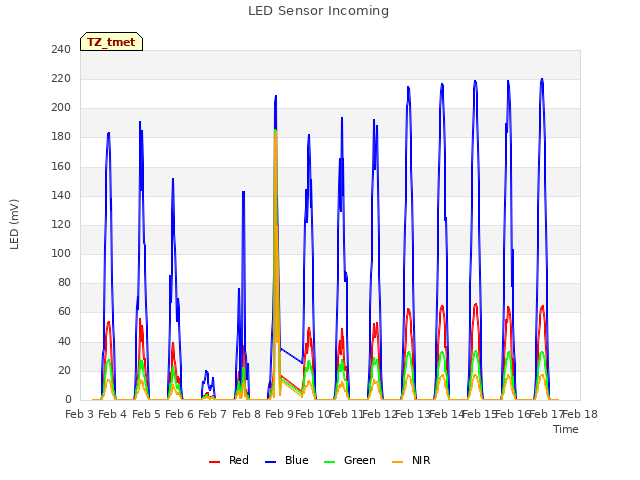Click the Red legend entry

[x=229, y=460]
